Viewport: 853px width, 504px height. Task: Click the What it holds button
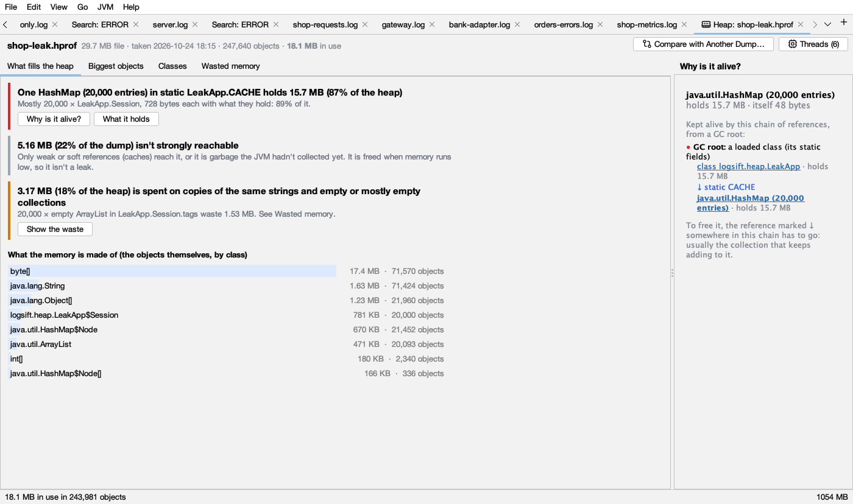tap(126, 119)
